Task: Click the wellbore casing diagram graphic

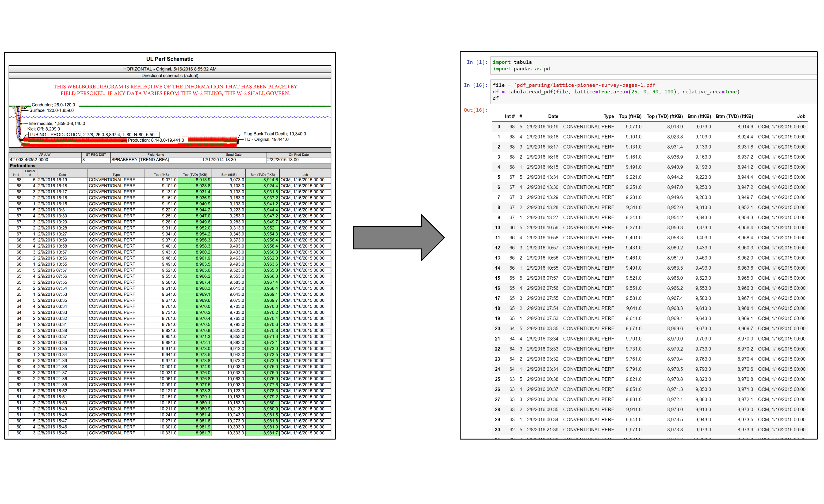Action: [x=124, y=126]
